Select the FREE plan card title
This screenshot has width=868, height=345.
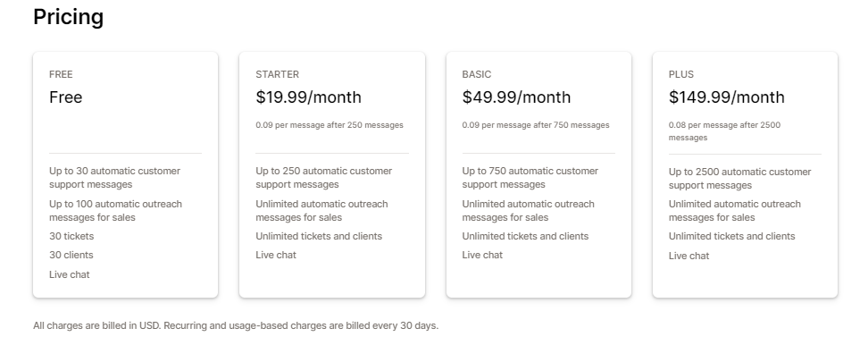click(61, 74)
